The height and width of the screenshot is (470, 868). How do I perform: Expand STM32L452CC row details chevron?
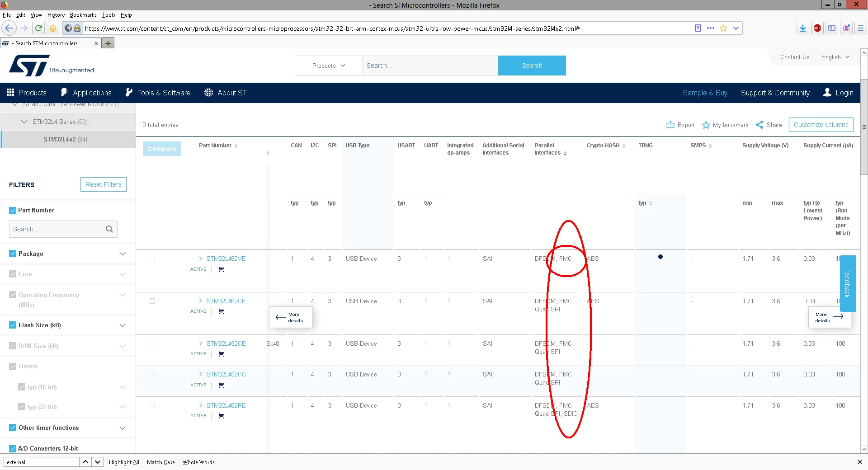pyautogui.click(x=200, y=374)
